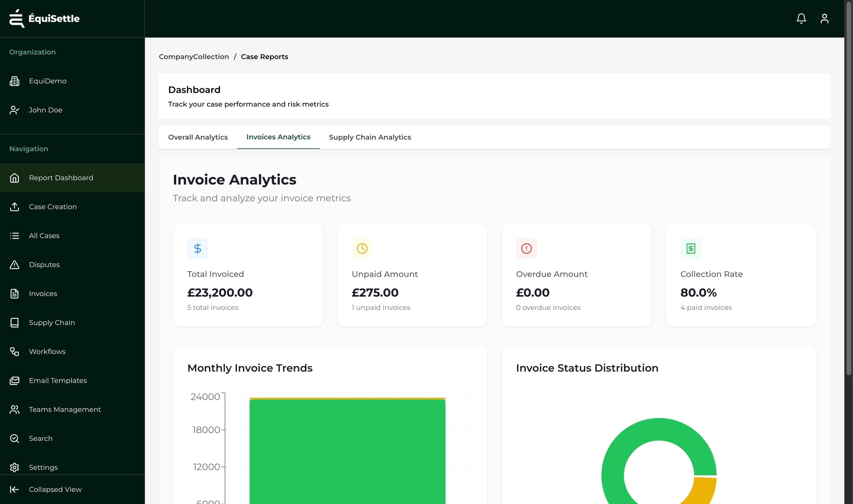This screenshot has width=853, height=504.
Task: Click the dollar icon on Total Invoiced card
Action: point(197,249)
